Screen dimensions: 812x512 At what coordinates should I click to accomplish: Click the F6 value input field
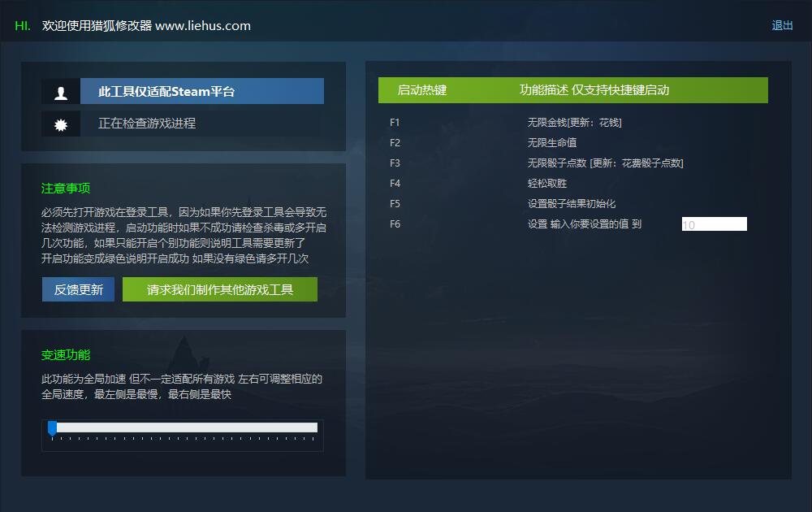pyautogui.click(x=714, y=223)
